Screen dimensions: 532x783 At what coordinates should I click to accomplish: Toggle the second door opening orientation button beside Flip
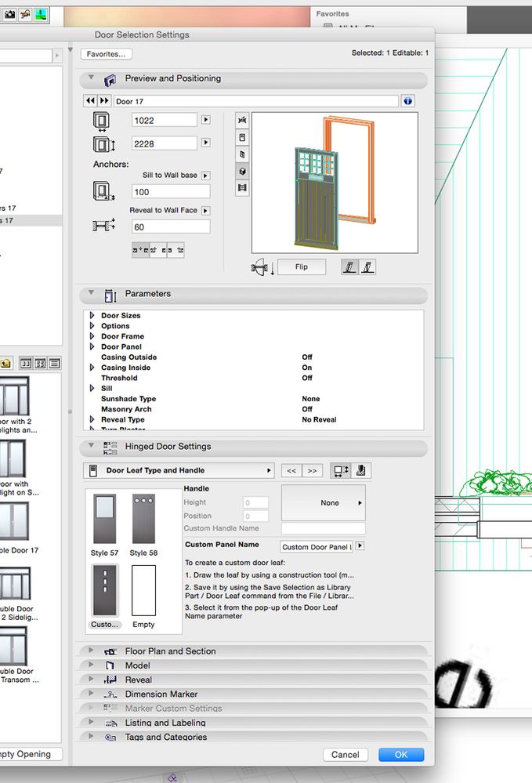coord(367,267)
